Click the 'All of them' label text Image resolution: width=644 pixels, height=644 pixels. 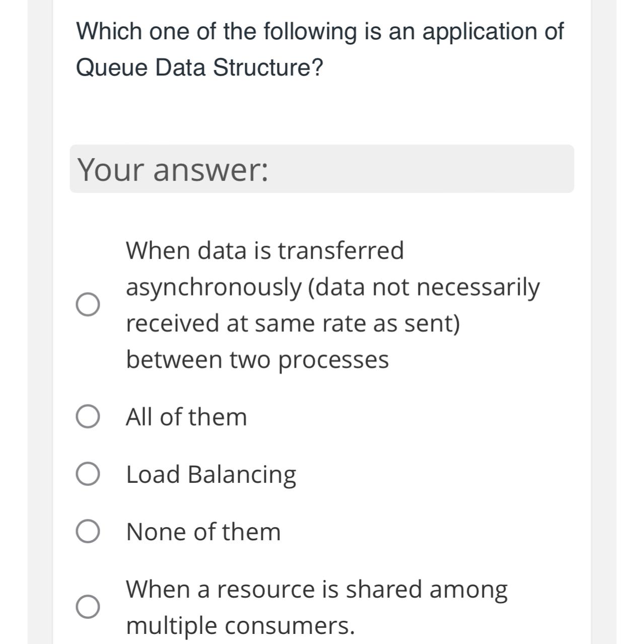(x=186, y=417)
